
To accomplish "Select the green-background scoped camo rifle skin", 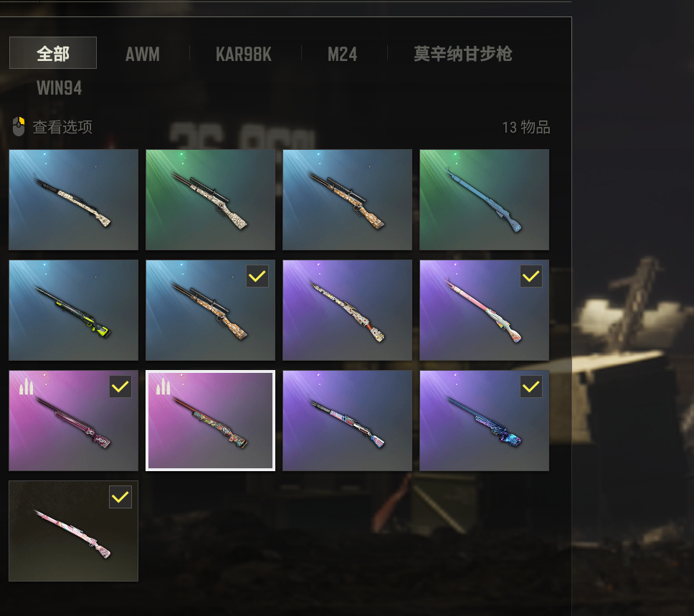I will coord(210,200).
